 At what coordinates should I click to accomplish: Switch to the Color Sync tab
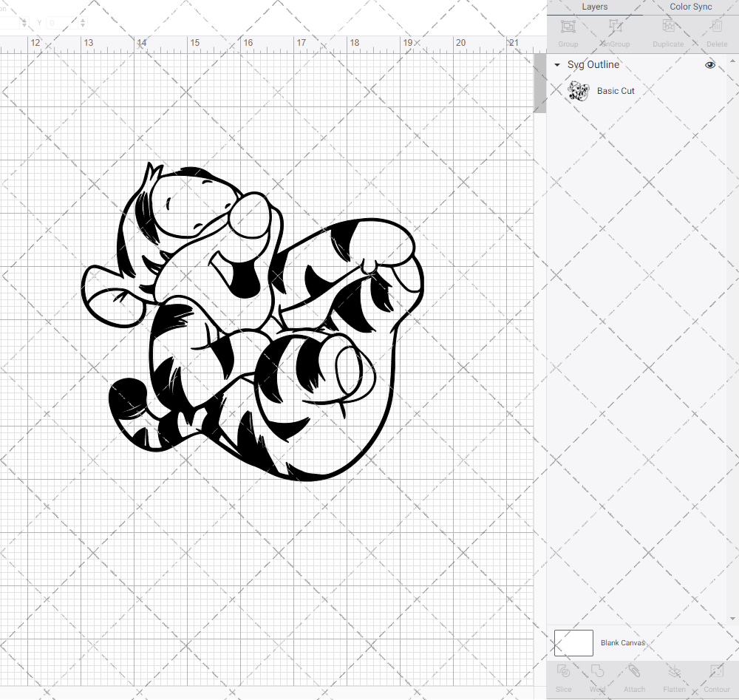pos(690,7)
